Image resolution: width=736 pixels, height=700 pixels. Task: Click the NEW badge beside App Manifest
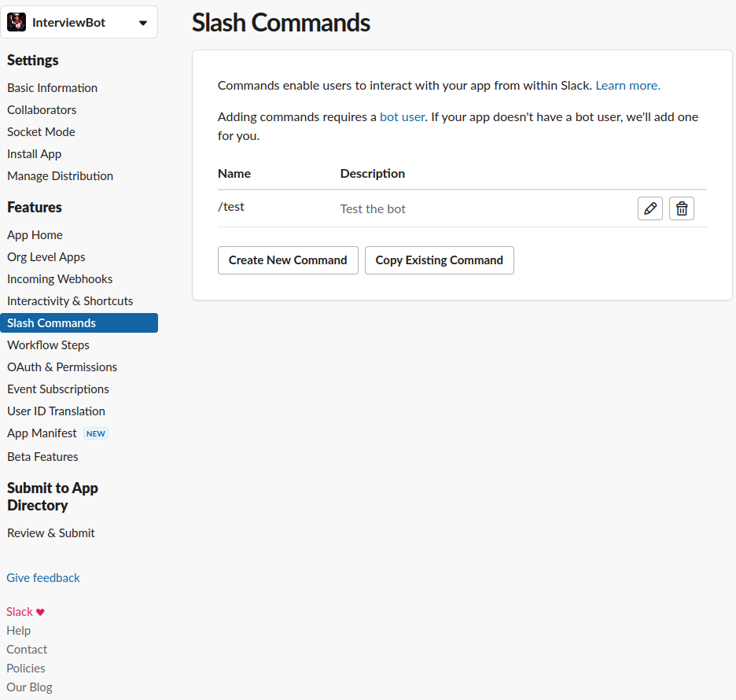coord(96,433)
